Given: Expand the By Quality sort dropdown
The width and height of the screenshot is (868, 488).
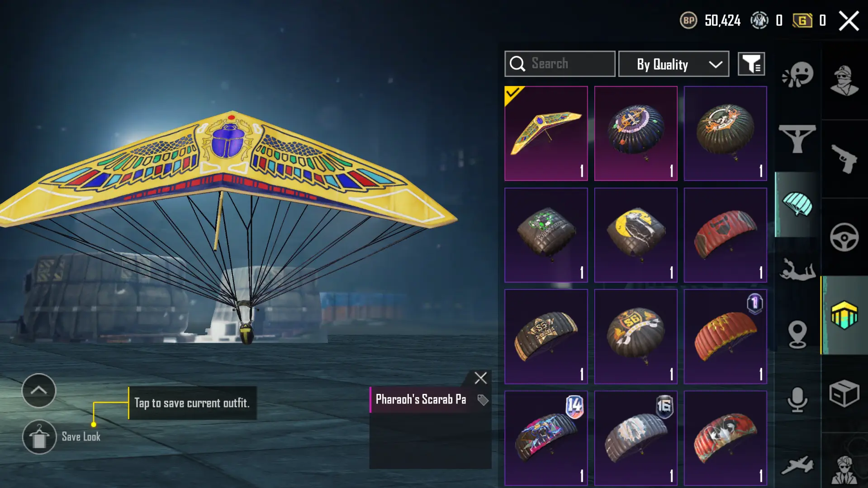Looking at the screenshot, I should point(674,64).
